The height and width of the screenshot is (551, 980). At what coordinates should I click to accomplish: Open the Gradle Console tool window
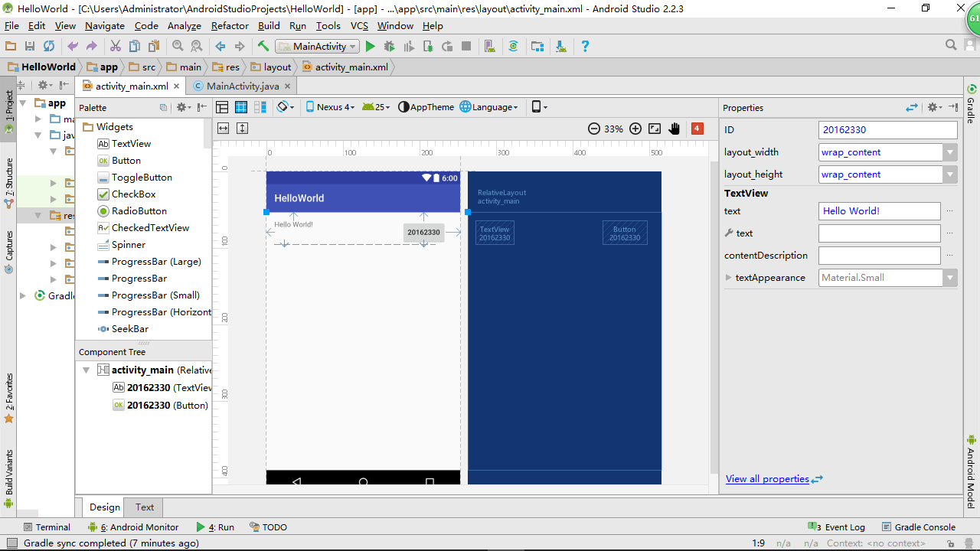(919, 527)
